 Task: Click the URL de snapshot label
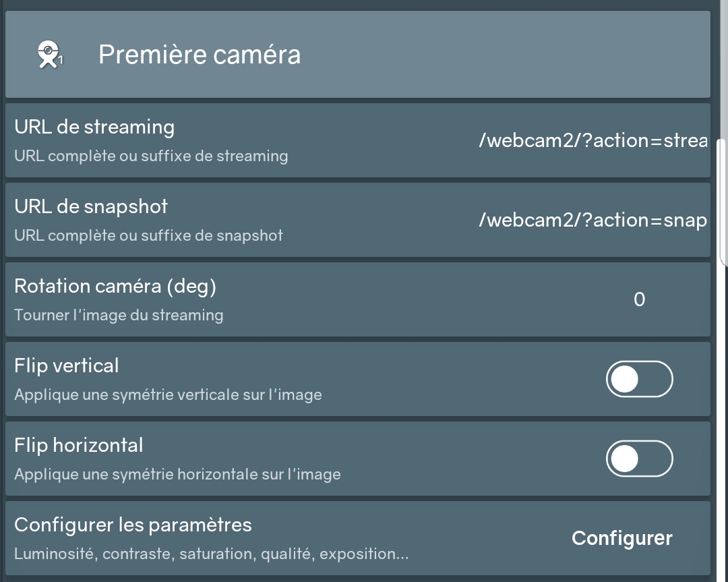[x=91, y=206]
